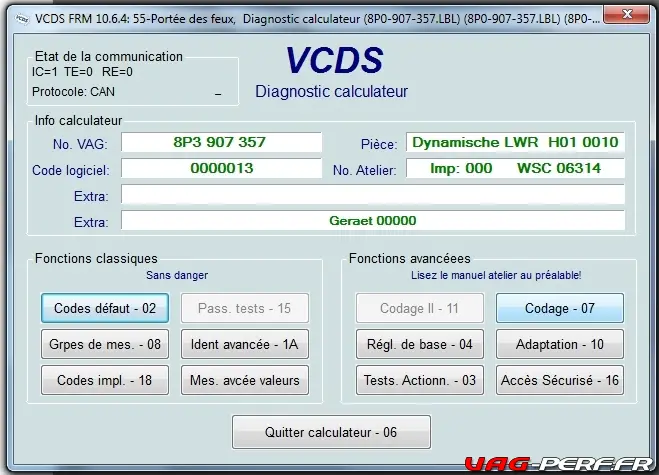Click the Diagnostic calculateur heading

pyautogui.click(x=332, y=91)
